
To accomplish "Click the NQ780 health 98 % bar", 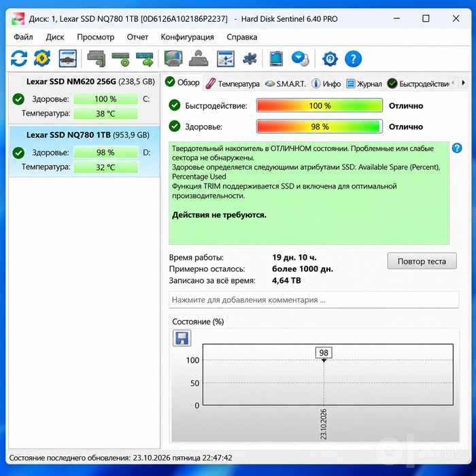I will [x=105, y=152].
